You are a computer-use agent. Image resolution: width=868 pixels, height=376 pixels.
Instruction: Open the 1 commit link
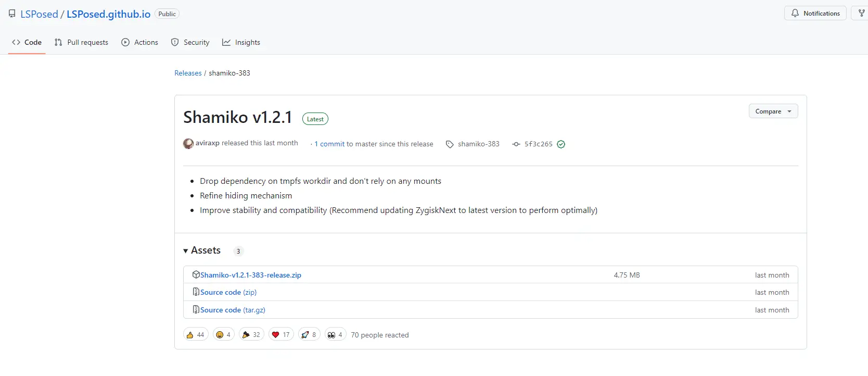tap(329, 144)
